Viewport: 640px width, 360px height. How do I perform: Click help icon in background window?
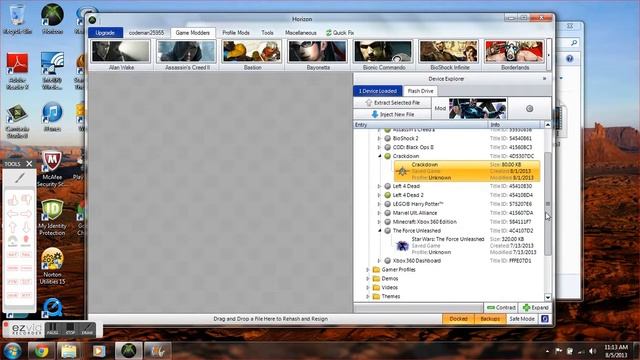[570, 59]
